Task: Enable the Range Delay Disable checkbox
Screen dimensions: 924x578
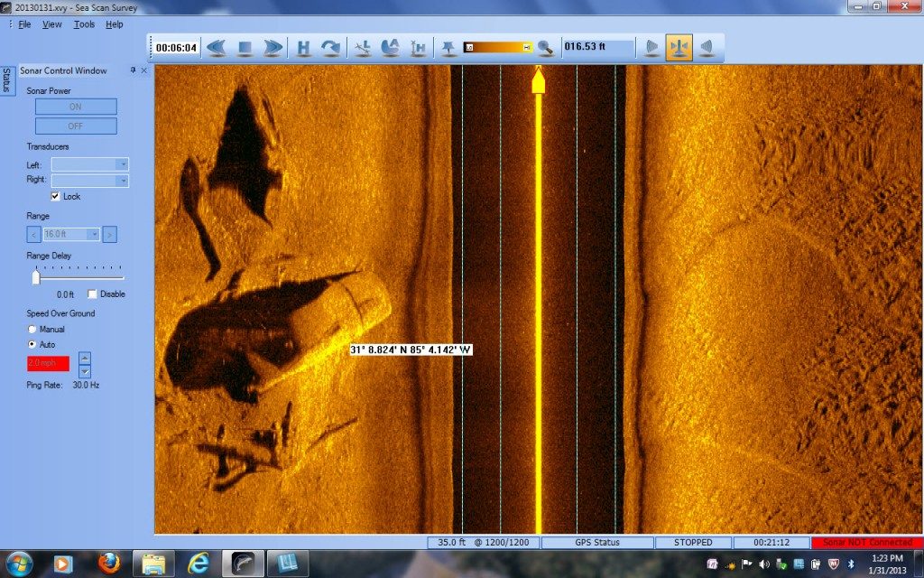Action: point(92,294)
